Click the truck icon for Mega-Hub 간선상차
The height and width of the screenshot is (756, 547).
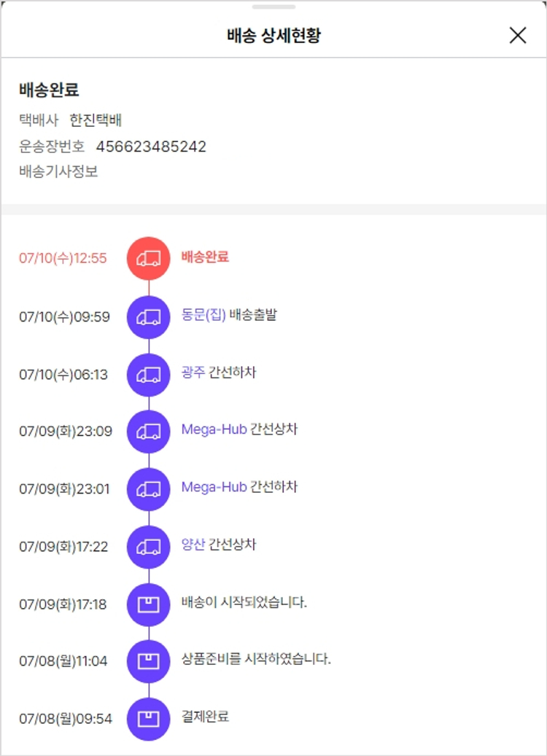[x=149, y=431]
